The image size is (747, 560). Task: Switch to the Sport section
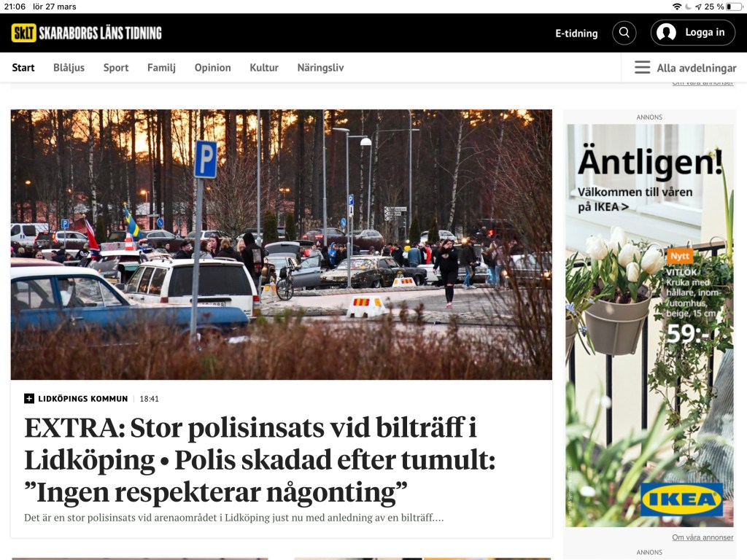point(116,68)
